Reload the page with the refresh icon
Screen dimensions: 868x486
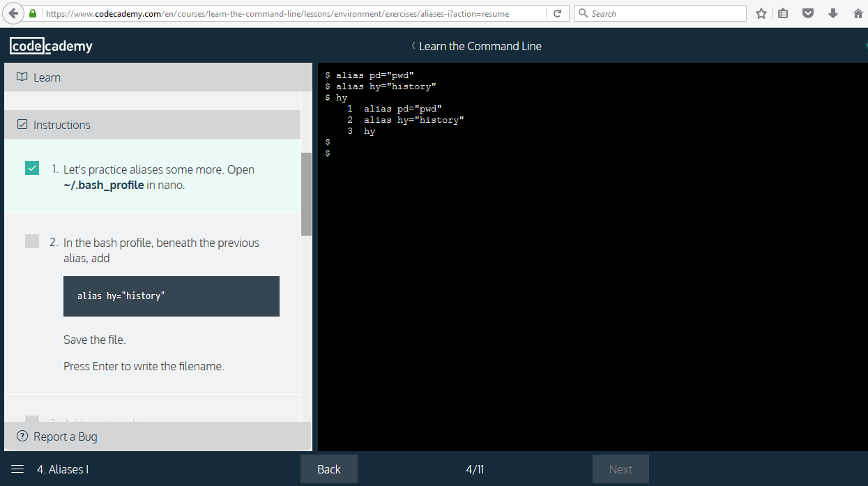(x=557, y=13)
